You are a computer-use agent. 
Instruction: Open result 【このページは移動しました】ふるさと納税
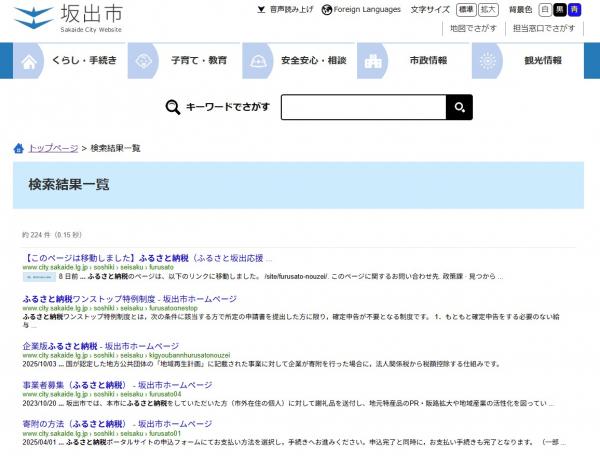click(147, 258)
